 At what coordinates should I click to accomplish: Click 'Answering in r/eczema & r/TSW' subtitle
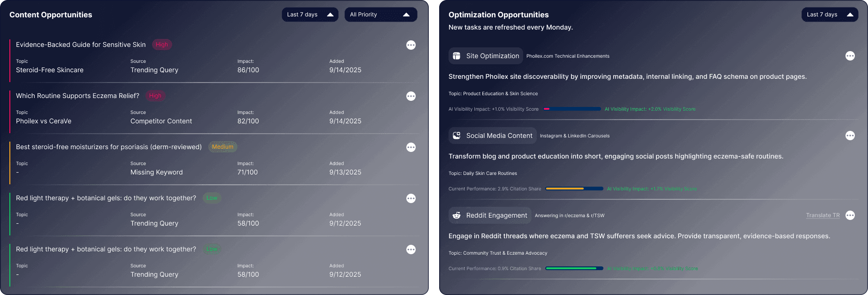pos(570,215)
